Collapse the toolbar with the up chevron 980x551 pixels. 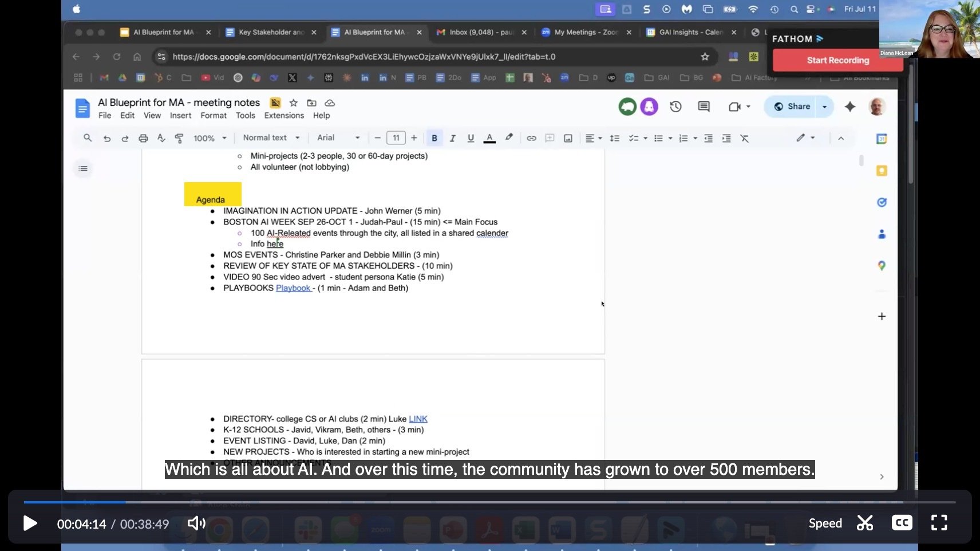click(841, 138)
